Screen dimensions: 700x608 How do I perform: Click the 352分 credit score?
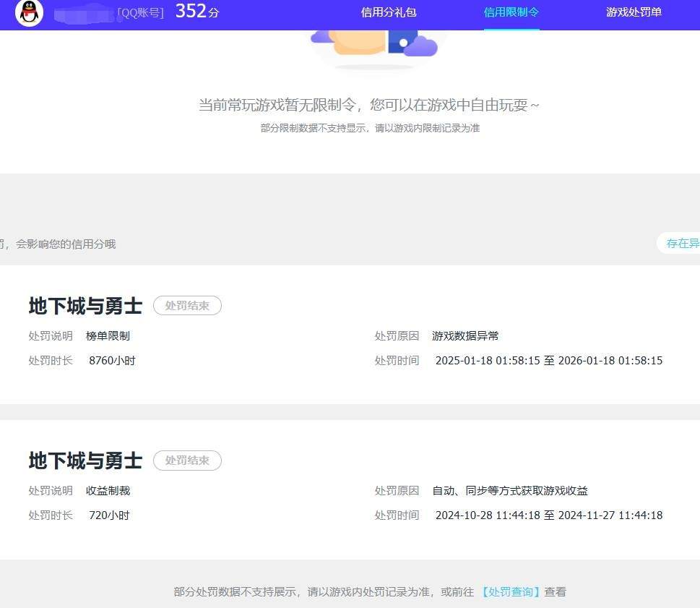(197, 12)
